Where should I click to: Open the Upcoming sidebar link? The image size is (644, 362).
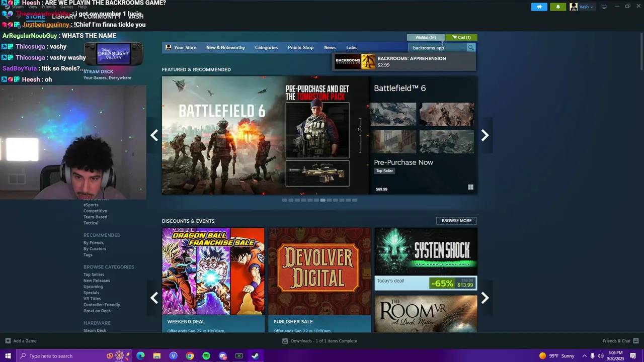tap(93, 287)
